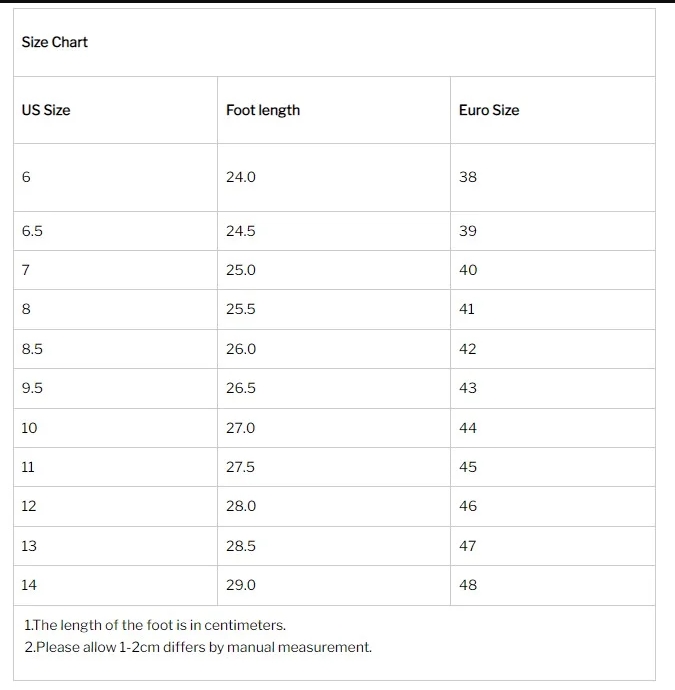Click the US size 6 cell
The image size is (675, 690).
(115, 177)
